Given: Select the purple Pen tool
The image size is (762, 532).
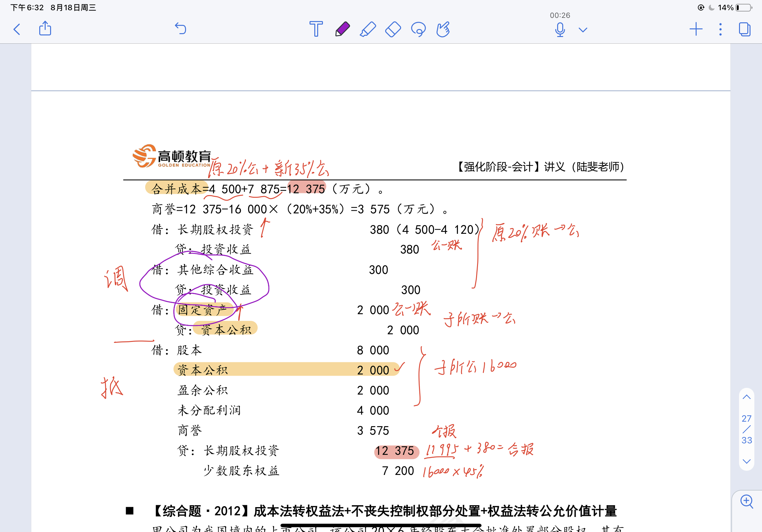Looking at the screenshot, I should click(342, 29).
